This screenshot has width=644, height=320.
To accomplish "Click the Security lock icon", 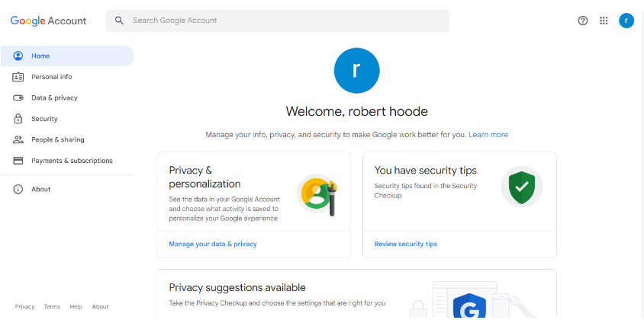I will (x=18, y=119).
